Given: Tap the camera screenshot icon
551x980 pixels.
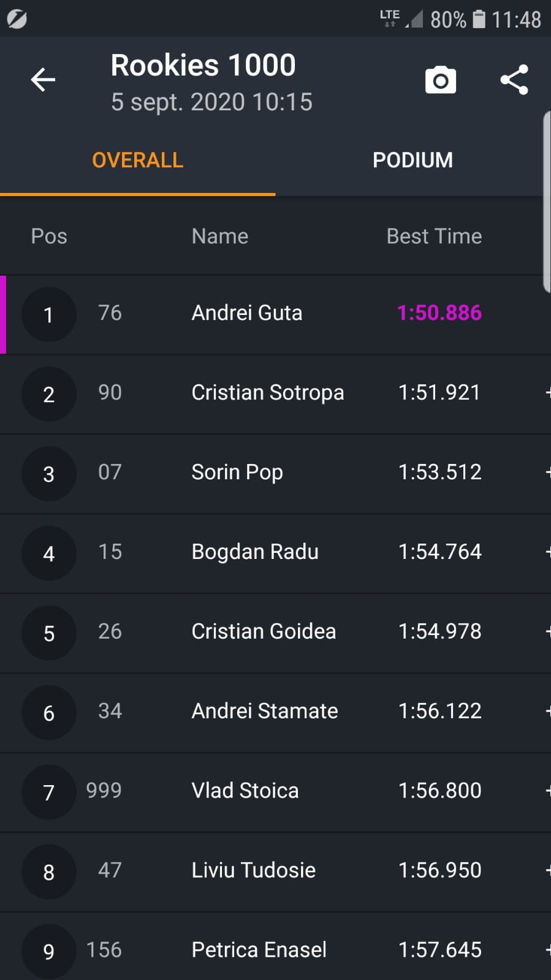Looking at the screenshot, I should 441,80.
